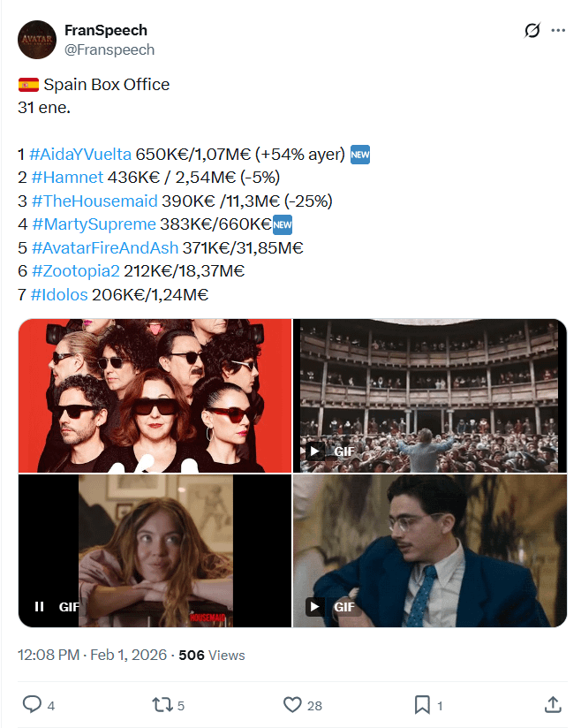Open the red sunglasses poster image
Image resolution: width=581 pixels, height=728 pixels.
point(155,396)
